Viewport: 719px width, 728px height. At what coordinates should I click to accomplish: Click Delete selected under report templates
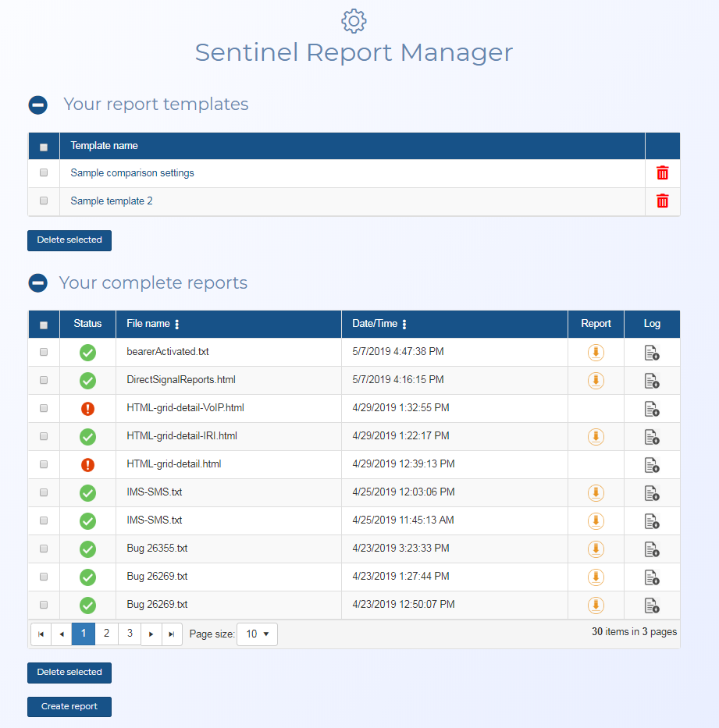click(69, 240)
